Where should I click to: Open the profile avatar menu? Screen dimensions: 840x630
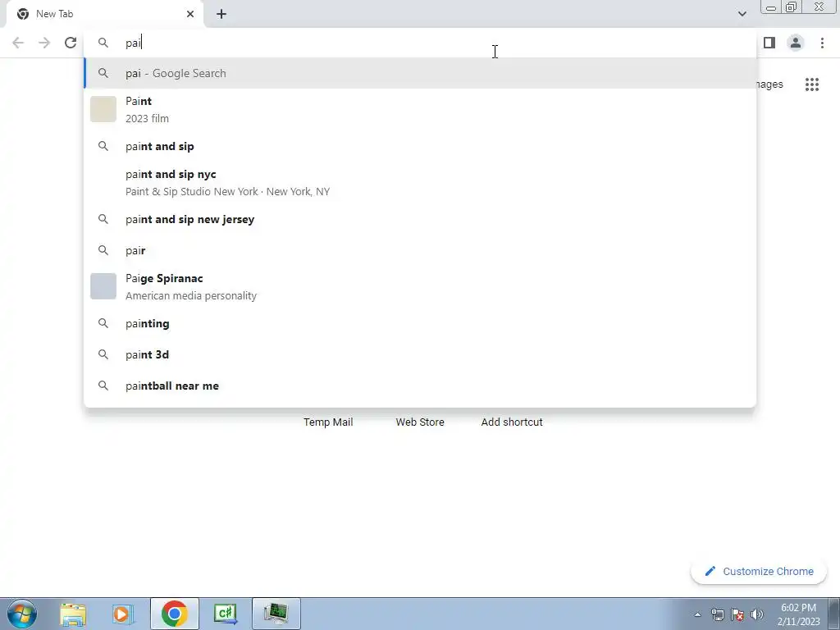click(796, 43)
